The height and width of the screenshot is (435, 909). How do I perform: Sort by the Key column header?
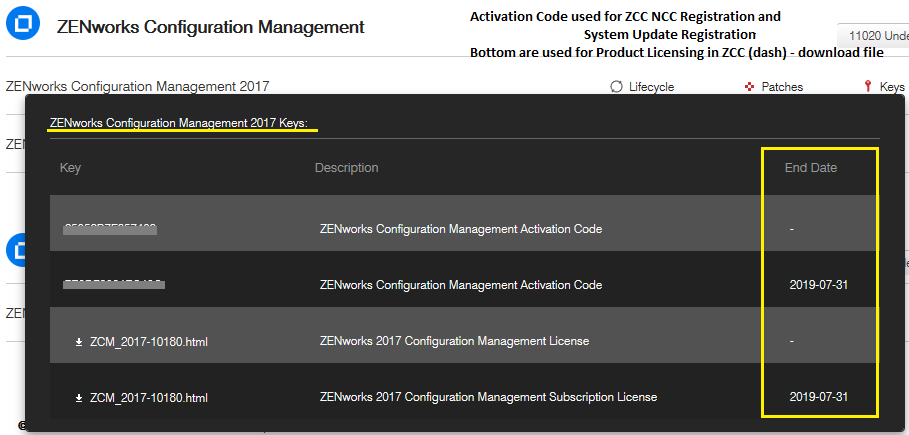[70, 168]
